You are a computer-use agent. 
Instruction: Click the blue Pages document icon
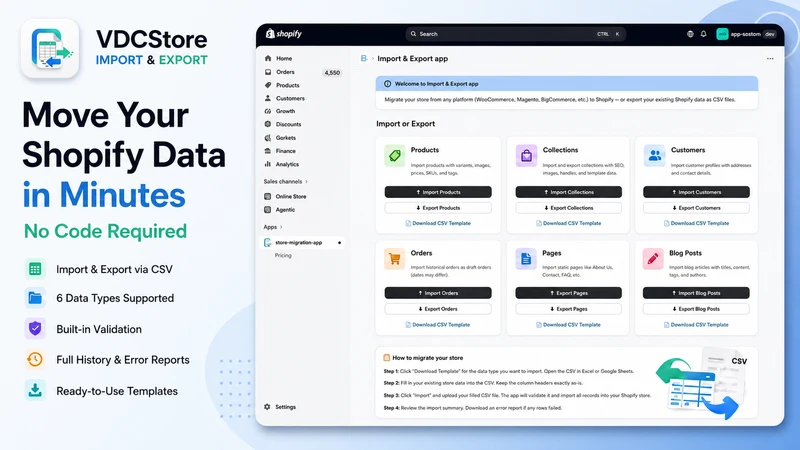point(526,259)
